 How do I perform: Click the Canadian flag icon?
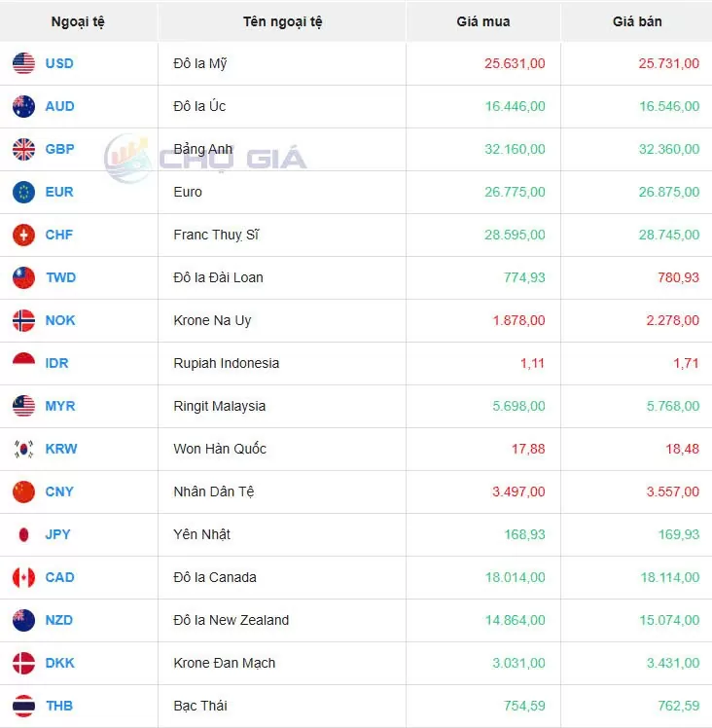click(24, 578)
